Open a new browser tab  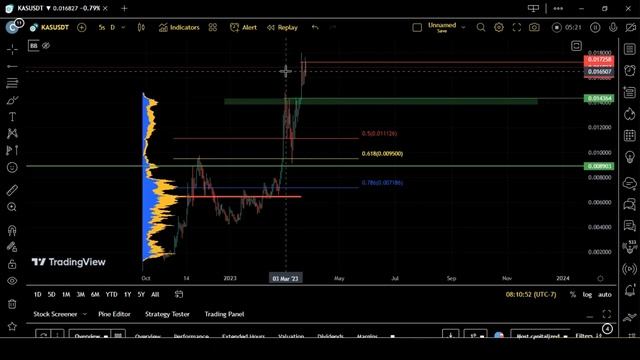click(x=124, y=8)
